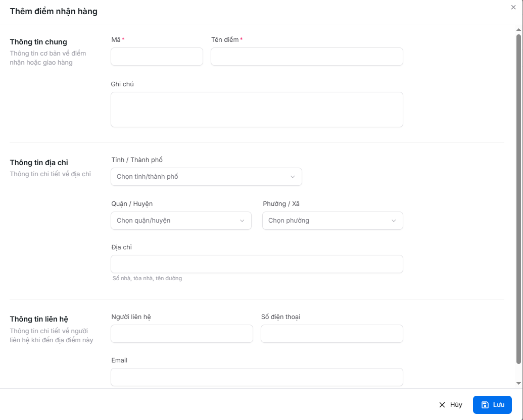Focus the Mã input field
523x420 pixels.
[x=157, y=57]
